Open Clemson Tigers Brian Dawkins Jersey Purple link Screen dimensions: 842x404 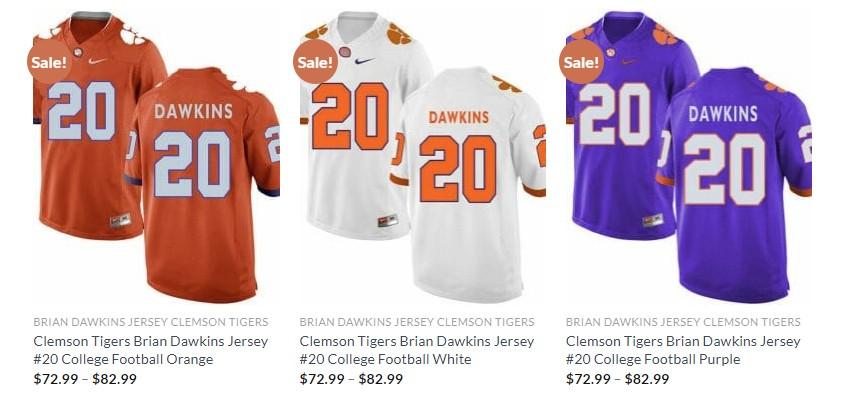coord(683,350)
